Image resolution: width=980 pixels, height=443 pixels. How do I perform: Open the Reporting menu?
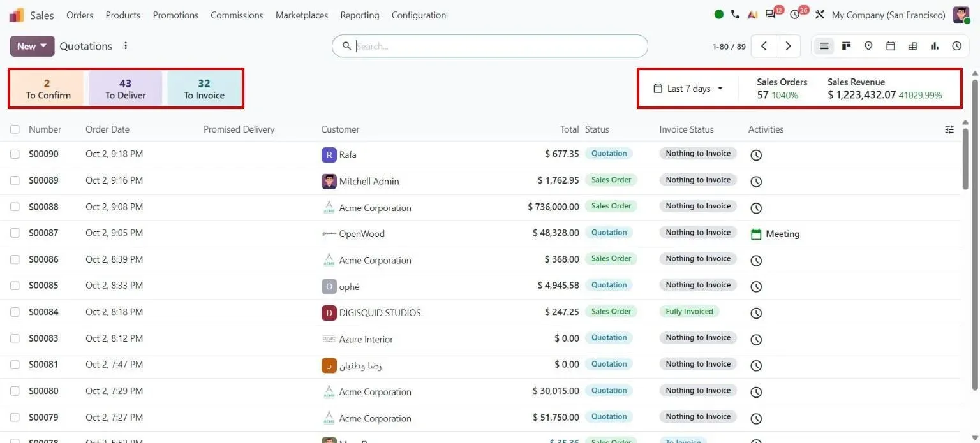coord(360,15)
